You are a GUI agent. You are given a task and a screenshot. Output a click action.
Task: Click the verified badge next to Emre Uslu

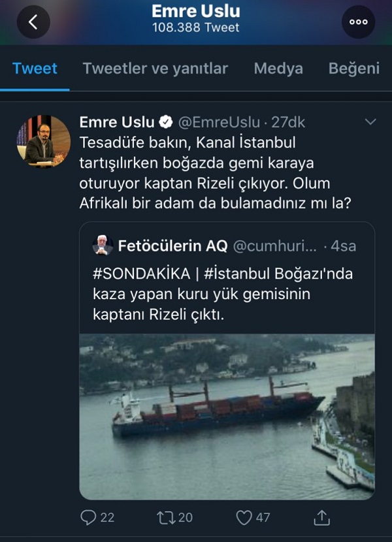pos(166,122)
